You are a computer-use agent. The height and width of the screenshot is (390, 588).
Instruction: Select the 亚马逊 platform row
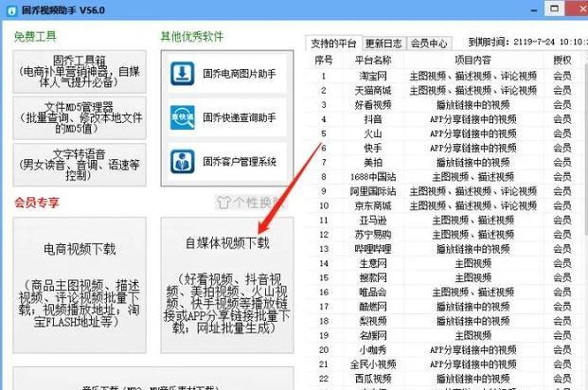pyautogui.click(x=444, y=221)
